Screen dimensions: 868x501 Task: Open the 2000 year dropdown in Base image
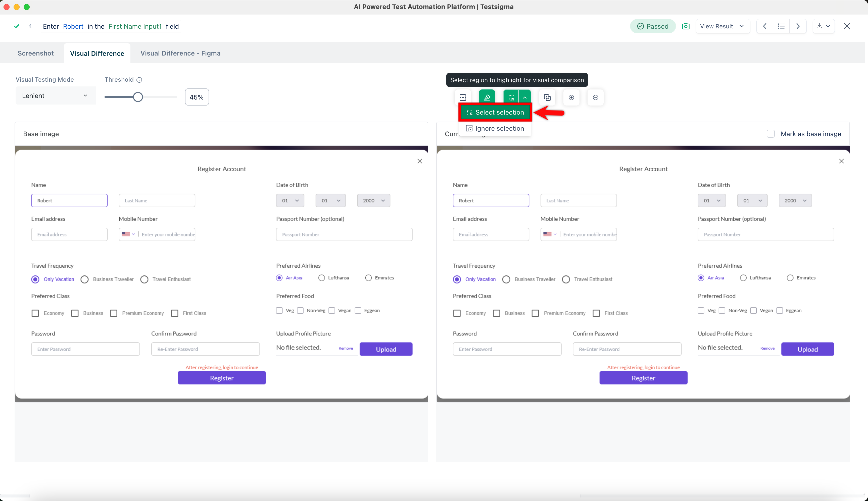point(373,201)
